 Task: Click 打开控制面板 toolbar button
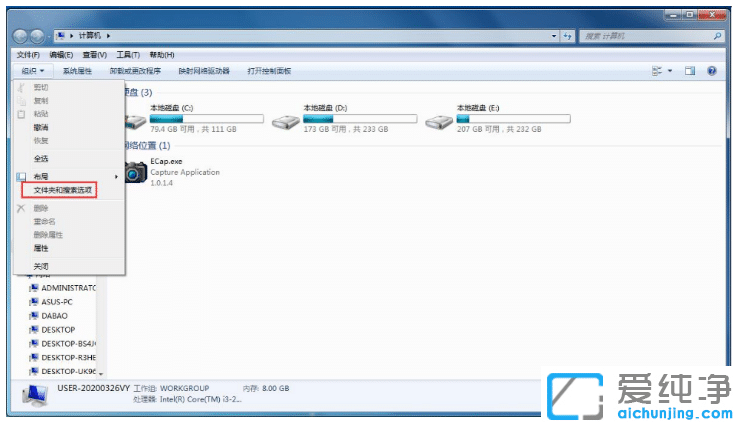click(269, 71)
